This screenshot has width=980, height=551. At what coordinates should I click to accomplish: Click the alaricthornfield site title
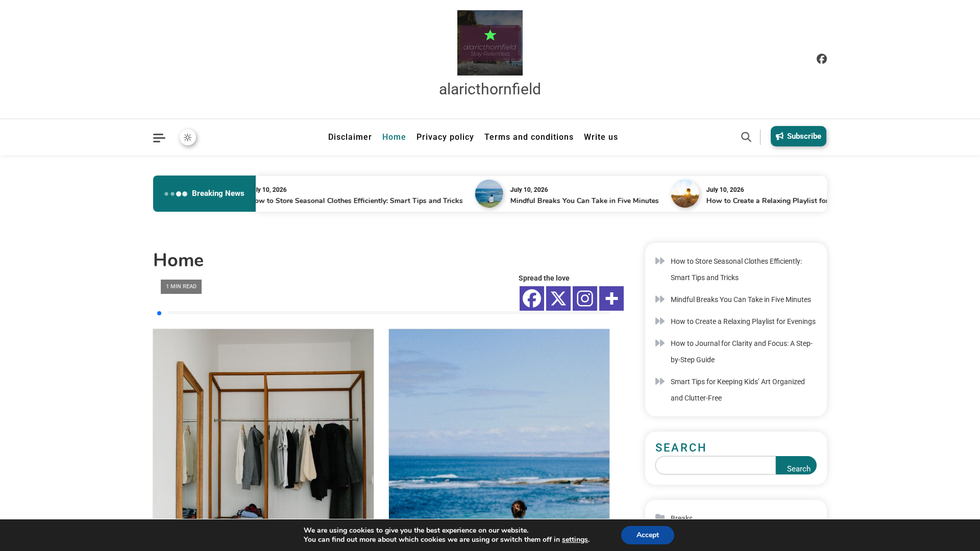tap(490, 89)
